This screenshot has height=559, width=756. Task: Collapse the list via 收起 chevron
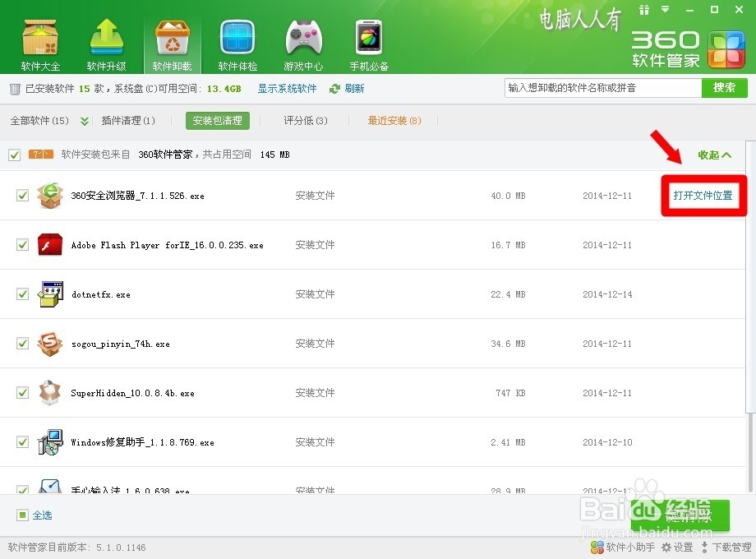(x=712, y=155)
